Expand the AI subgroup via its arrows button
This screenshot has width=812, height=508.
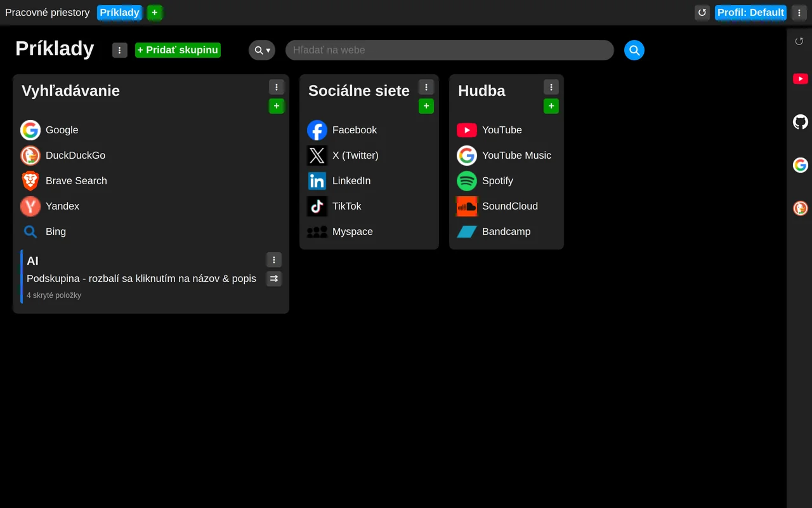pyautogui.click(x=274, y=279)
